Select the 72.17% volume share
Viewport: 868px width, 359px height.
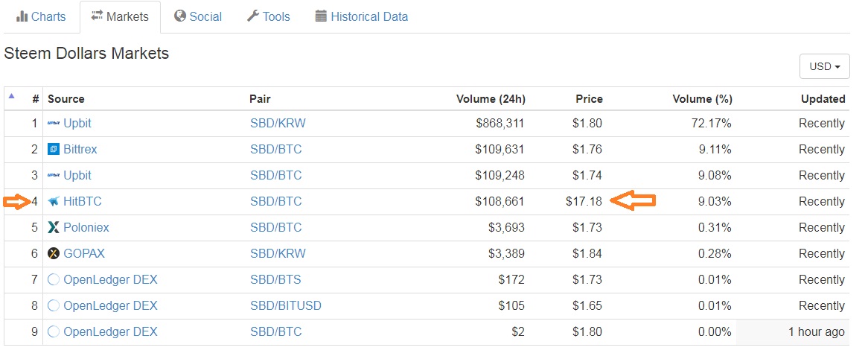pyautogui.click(x=712, y=123)
